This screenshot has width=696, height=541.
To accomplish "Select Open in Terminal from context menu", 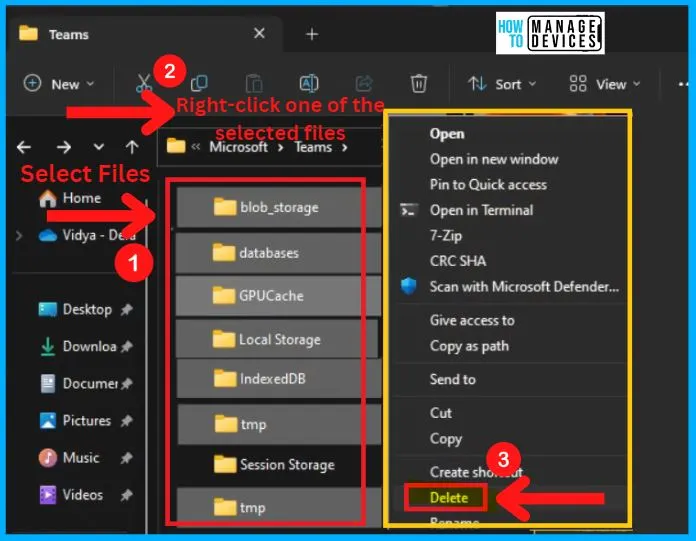I will coord(481,210).
